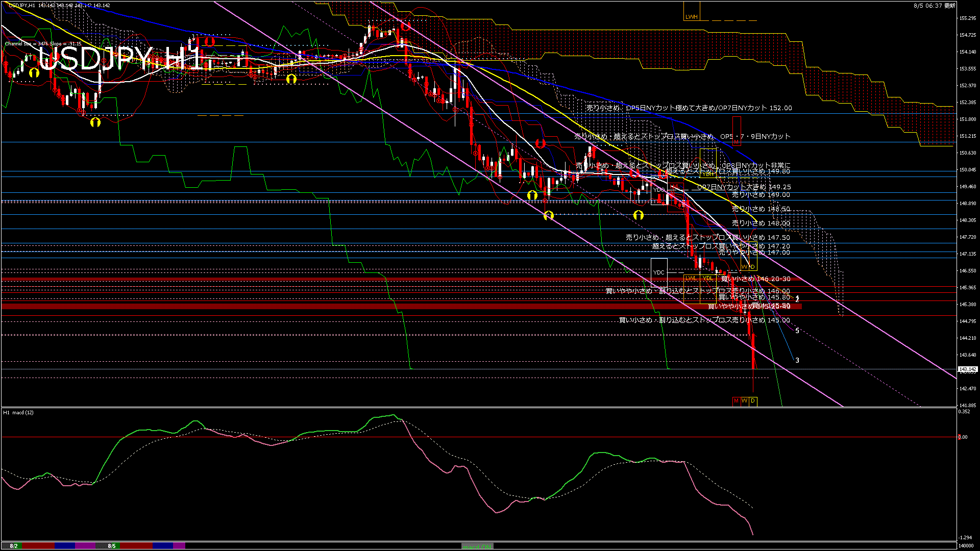Click the Channel size slope label
980x551 pixels.
click(x=43, y=44)
